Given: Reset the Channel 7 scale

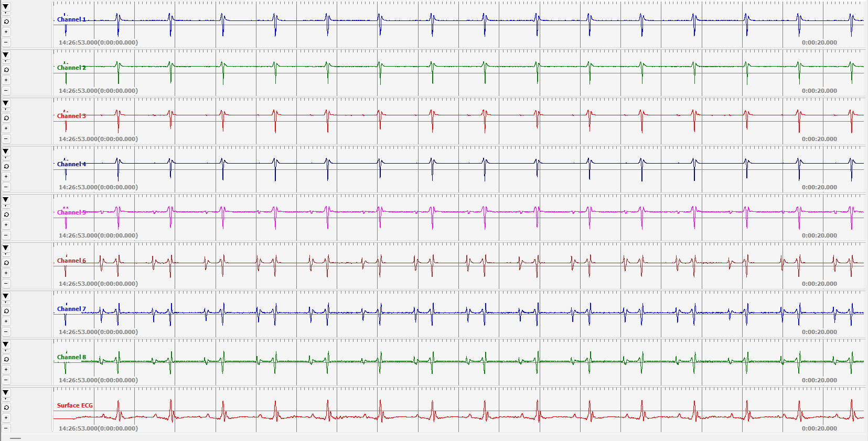Looking at the screenshot, I should 6,311.
